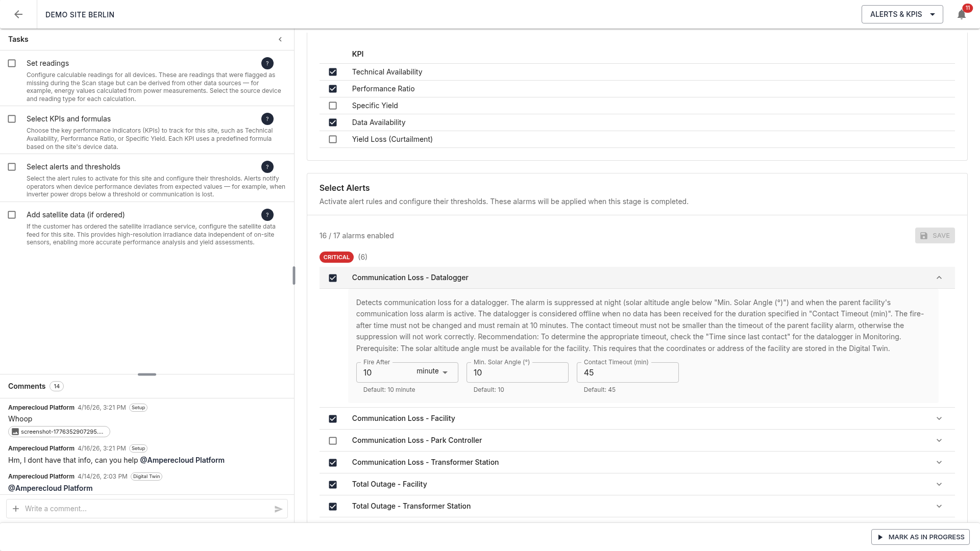The image size is (980, 551).
Task: Click the 16 / 17 alarms enabled text
Action: tap(356, 236)
